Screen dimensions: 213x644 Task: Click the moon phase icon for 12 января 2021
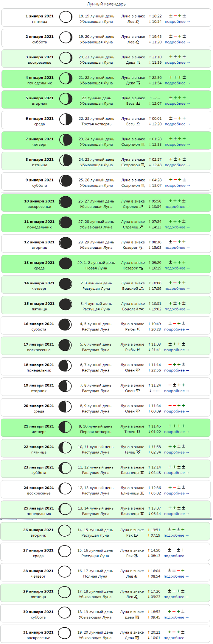click(66, 243)
